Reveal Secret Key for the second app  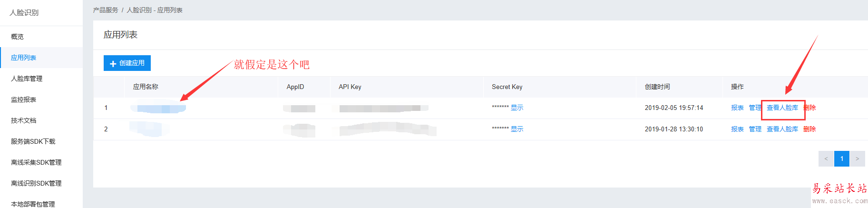517,129
